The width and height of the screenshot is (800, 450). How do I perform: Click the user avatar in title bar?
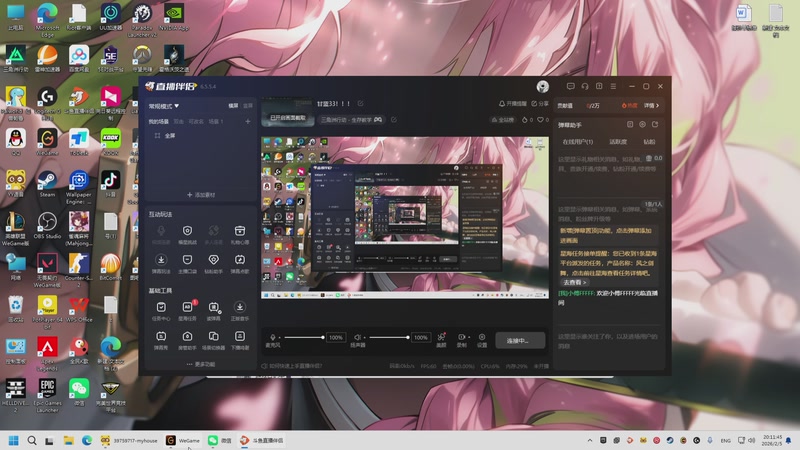[x=542, y=87]
